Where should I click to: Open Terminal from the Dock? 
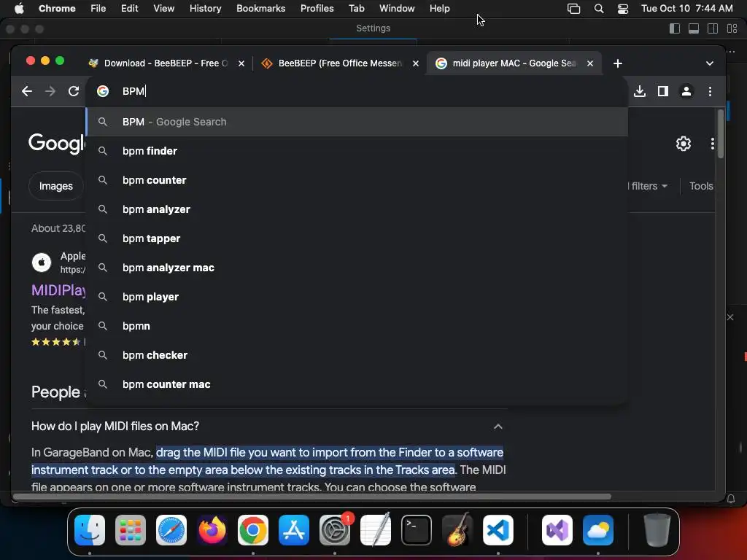coord(417,530)
